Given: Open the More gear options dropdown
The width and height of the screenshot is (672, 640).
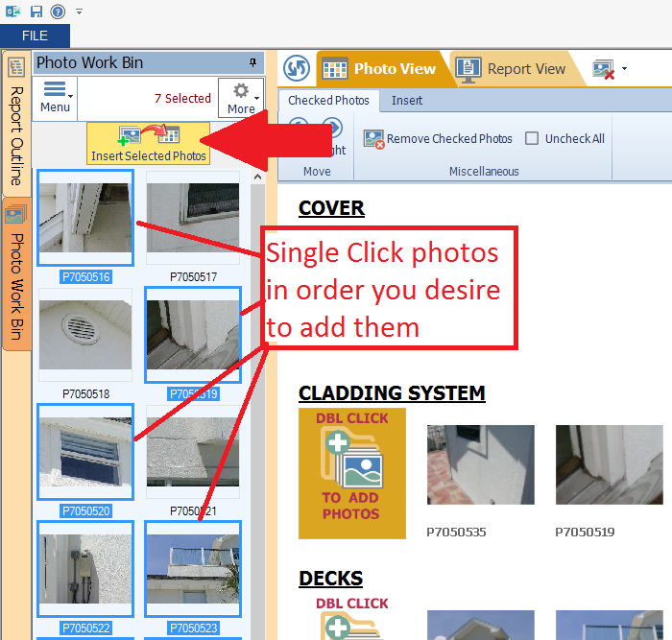Looking at the screenshot, I should 241,98.
